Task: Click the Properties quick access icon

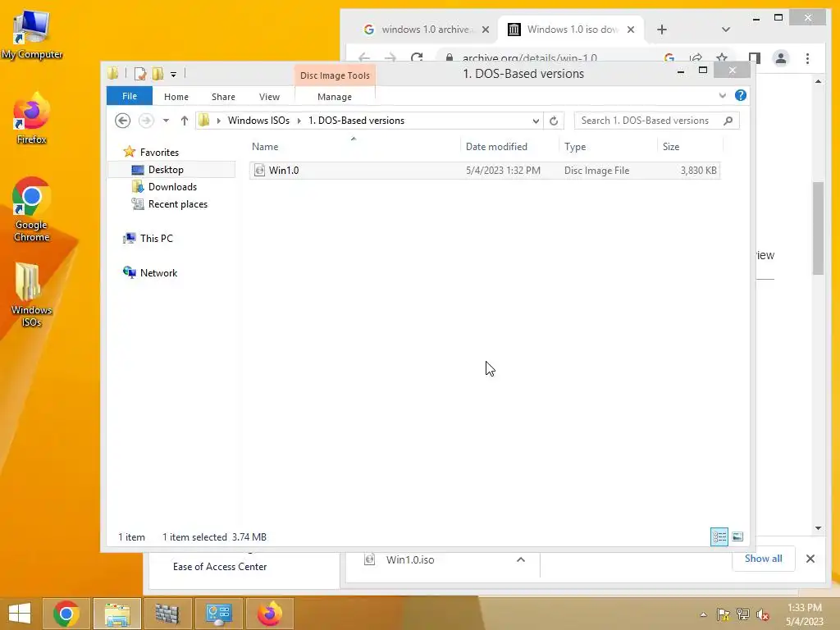Action: [140, 74]
